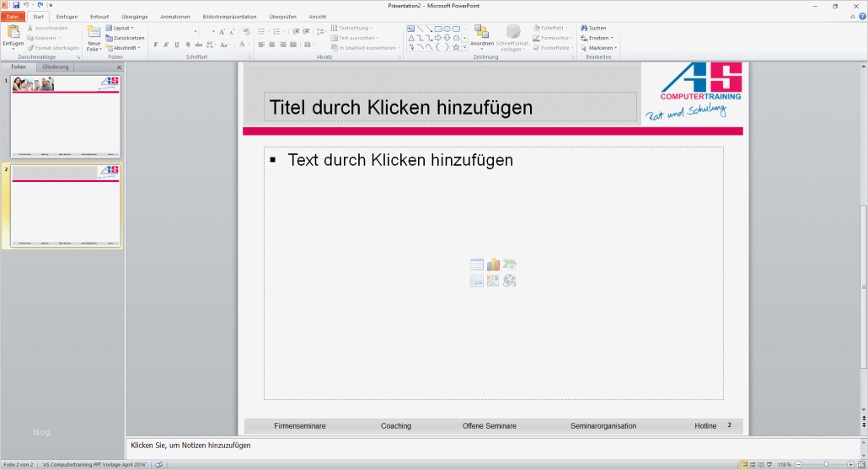The width and height of the screenshot is (868, 470).
Task: Insert picture from file placeholder icon
Action: click(477, 280)
